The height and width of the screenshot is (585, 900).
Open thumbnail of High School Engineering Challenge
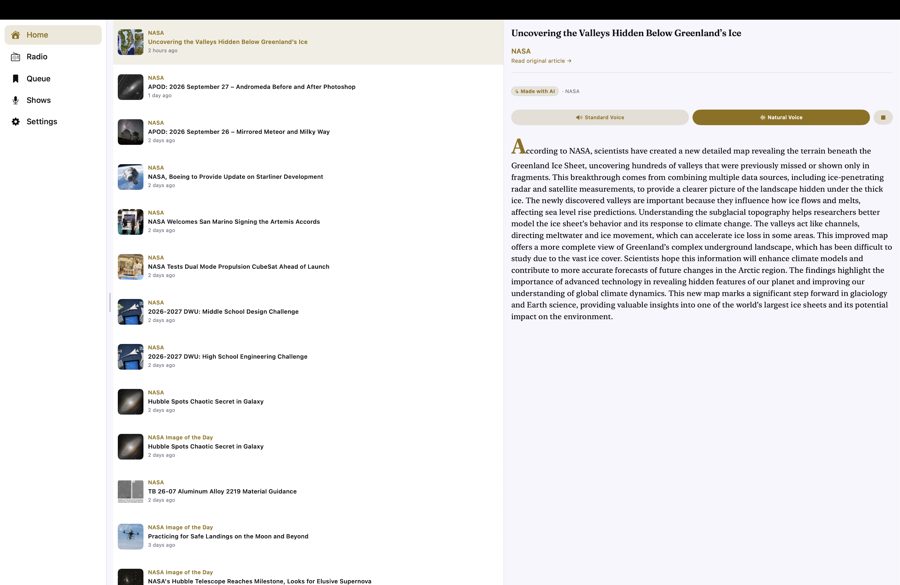point(130,357)
